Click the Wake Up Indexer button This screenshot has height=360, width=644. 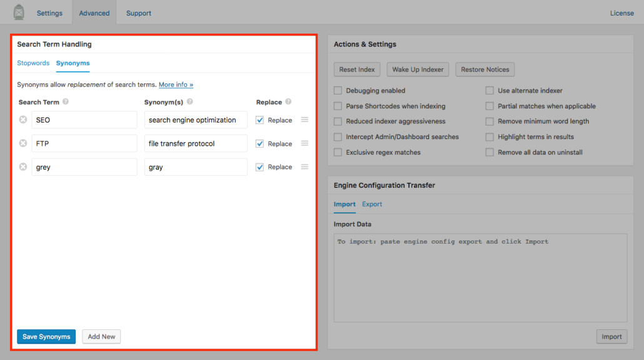pos(418,69)
